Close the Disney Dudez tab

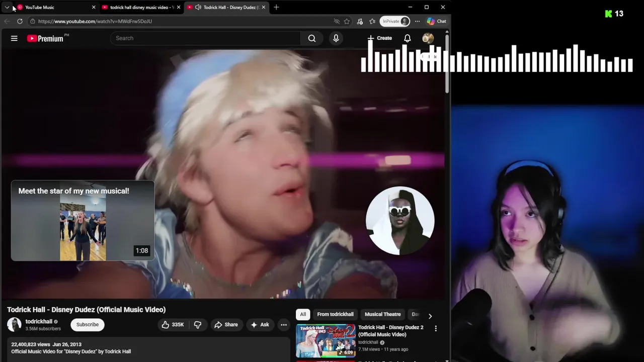tap(264, 7)
